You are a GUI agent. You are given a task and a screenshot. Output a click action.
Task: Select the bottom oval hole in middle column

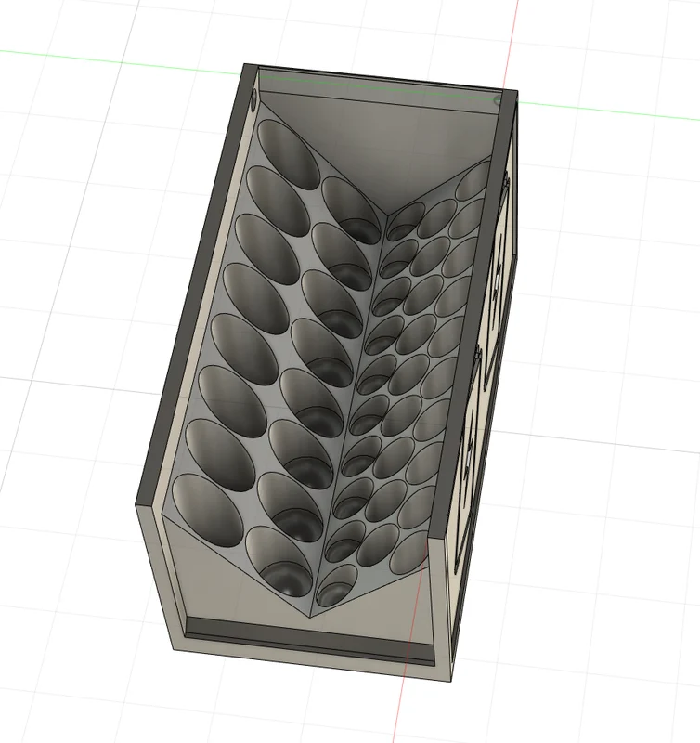click(x=279, y=561)
